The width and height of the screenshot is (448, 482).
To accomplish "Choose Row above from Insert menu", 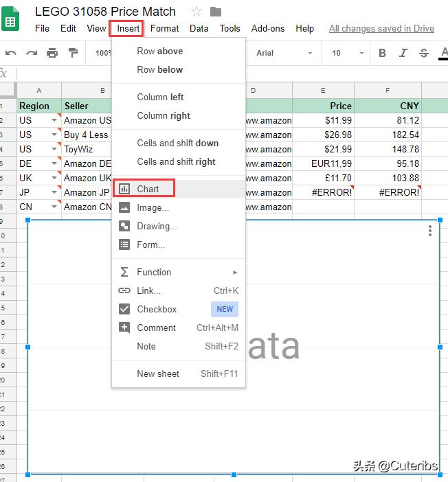I will [x=179, y=51].
